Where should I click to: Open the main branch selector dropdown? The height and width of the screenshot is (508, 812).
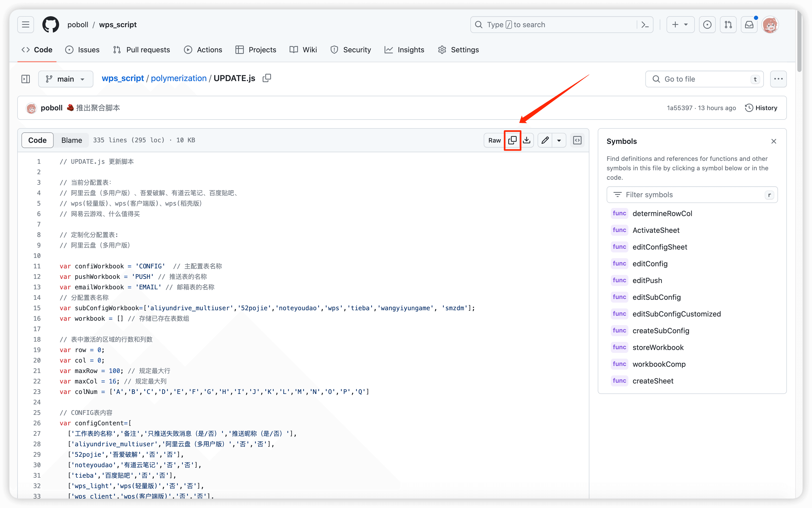pos(65,79)
